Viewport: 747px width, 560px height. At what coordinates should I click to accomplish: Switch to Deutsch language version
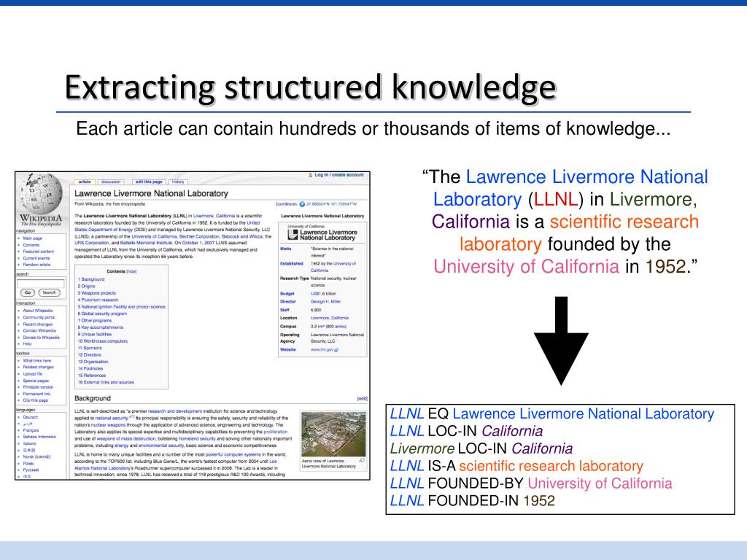(30, 417)
